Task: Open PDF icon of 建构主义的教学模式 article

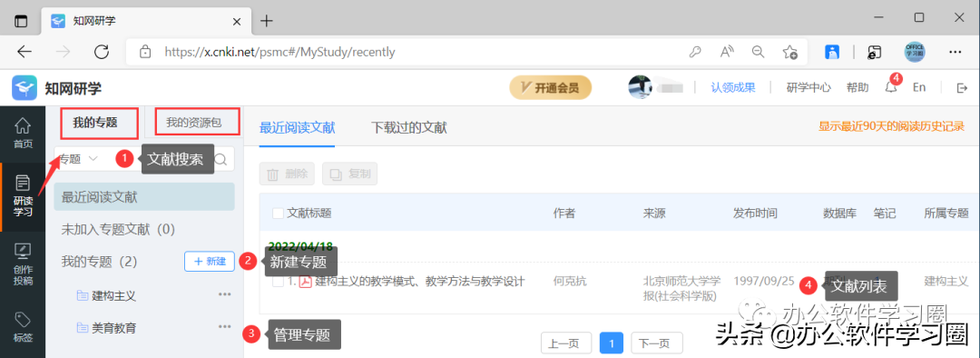Action: click(x=305, y=282)
